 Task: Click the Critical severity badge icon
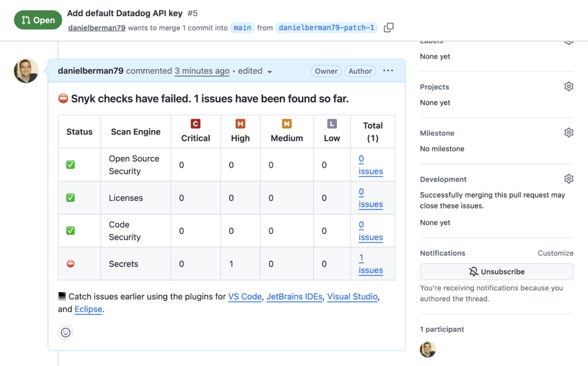coord(195,124)
